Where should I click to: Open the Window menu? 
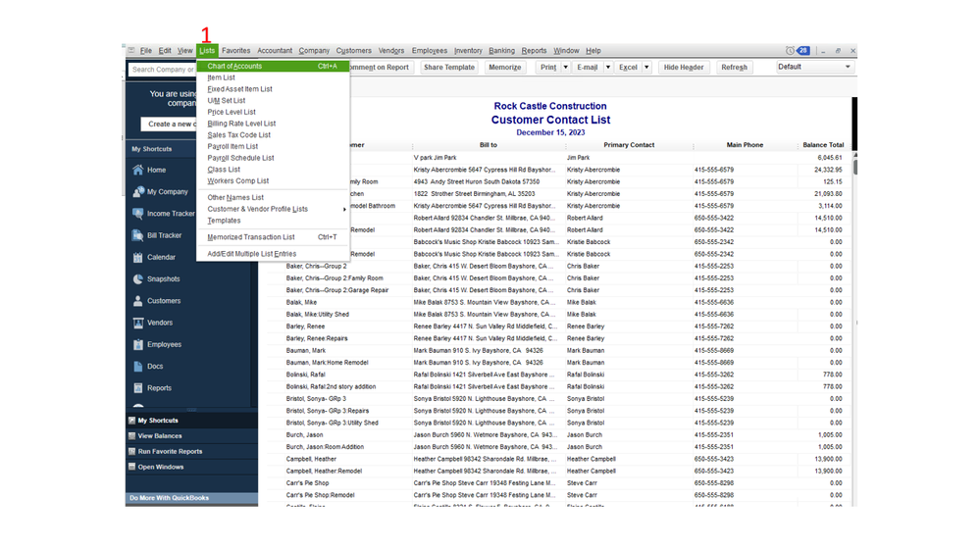pyautogui.click(x=566, y=51)
